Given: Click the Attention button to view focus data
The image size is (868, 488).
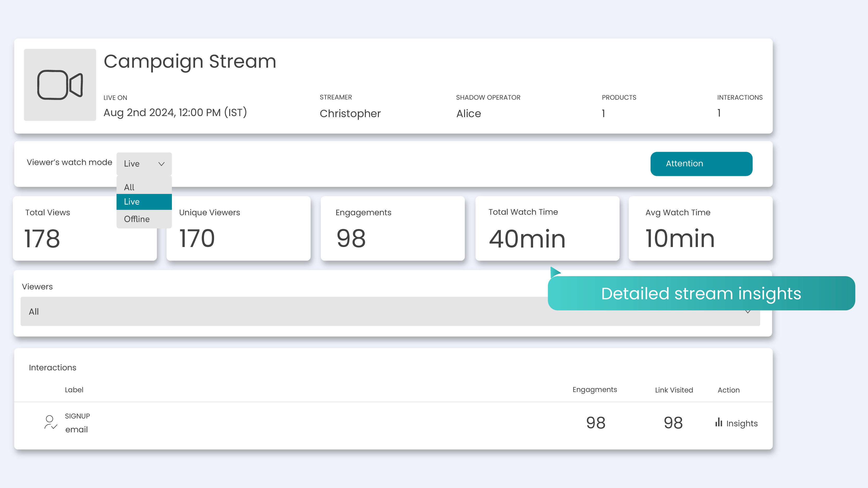Looking at the screenshot, I should (701, 163).
